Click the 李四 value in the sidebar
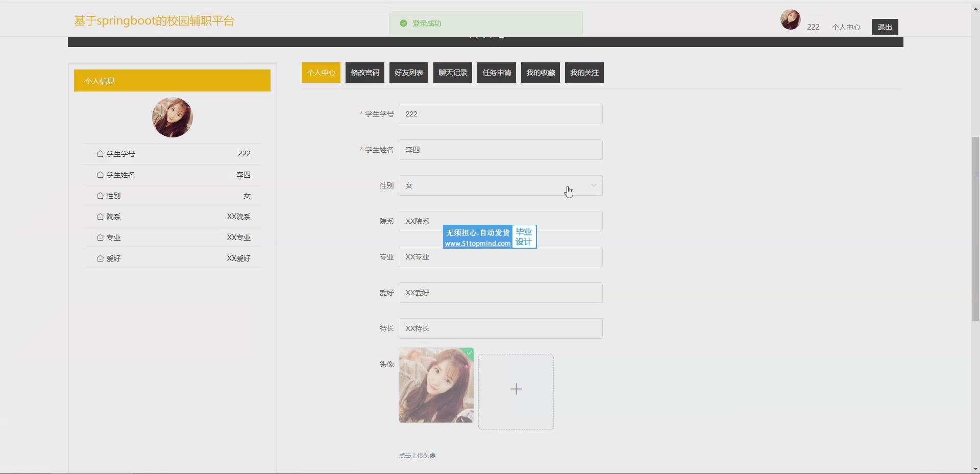 point(243,175)
